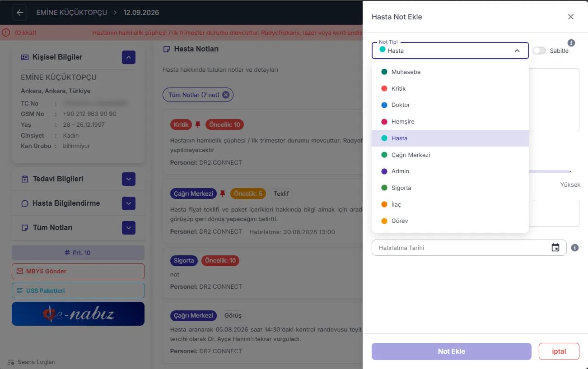This screenshot has height=369, width=588.
Task: Collapse the Not Tipi dropdown arrow
Action: [517, 51]
